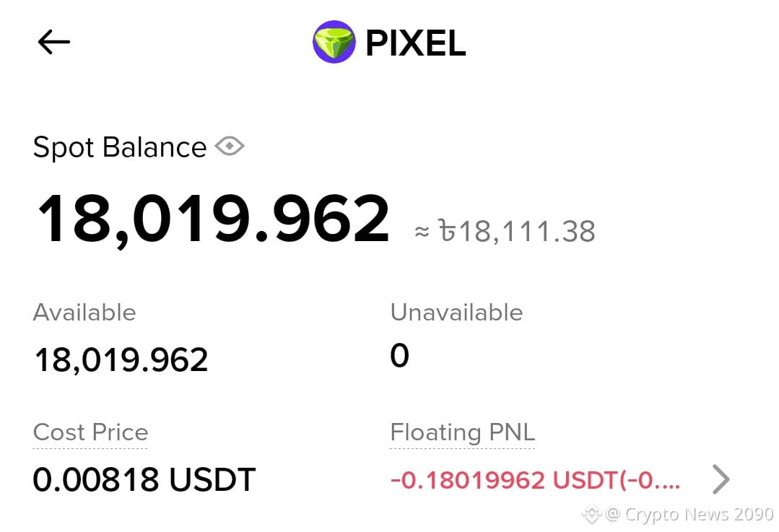Image resolution: width=779 pixels, height=532 pixels.
Task: Open Floating PNL explanation label
Action: pos(463,432)
